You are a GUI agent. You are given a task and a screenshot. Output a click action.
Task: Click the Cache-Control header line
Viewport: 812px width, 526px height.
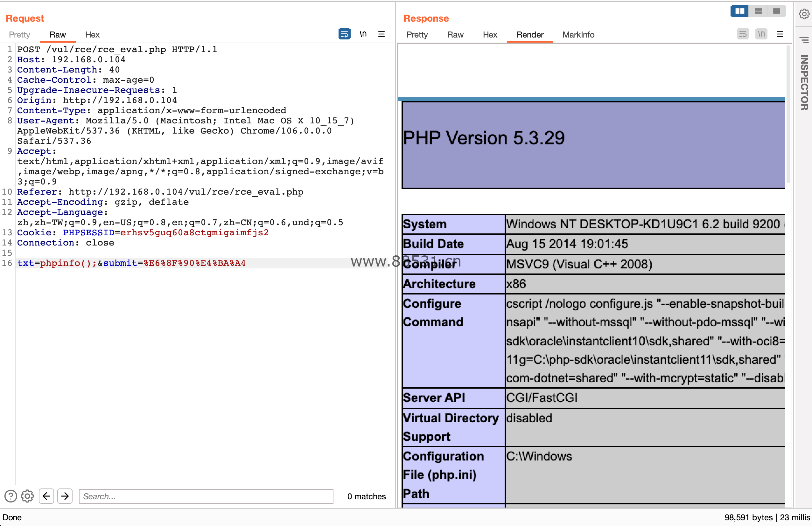pyautogui.click(x=86, y=80)
